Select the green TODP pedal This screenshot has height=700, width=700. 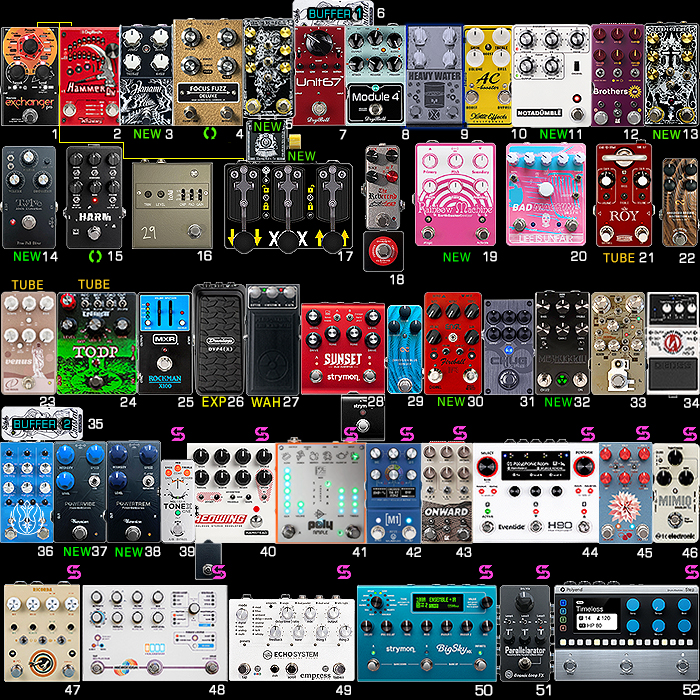(96, 343)
